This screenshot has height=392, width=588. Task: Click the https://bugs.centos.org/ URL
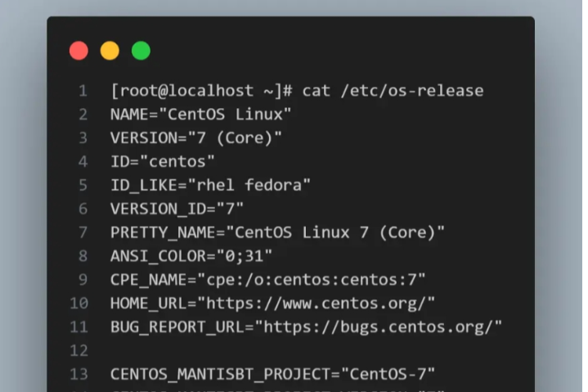(x=378, y=327)
